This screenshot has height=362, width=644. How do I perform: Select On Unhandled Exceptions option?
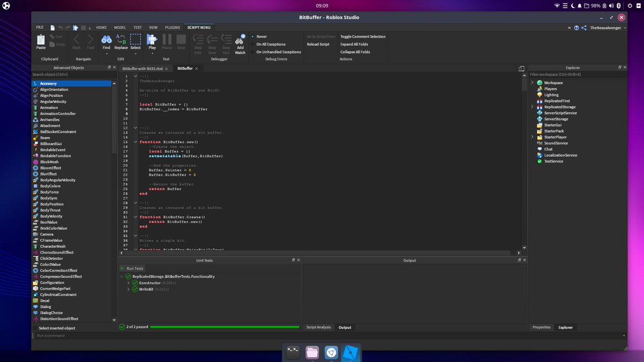point(253,52)
